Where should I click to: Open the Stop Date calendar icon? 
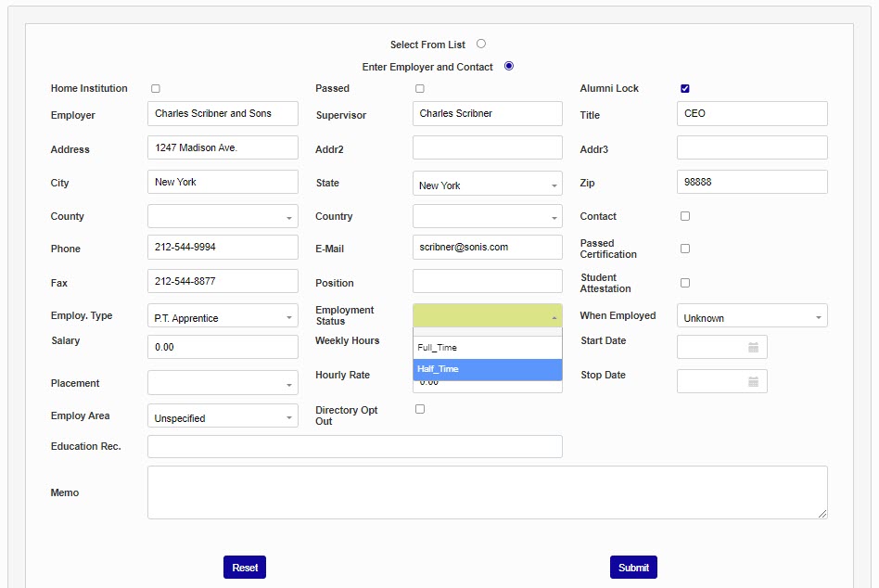tap(753, 381)
